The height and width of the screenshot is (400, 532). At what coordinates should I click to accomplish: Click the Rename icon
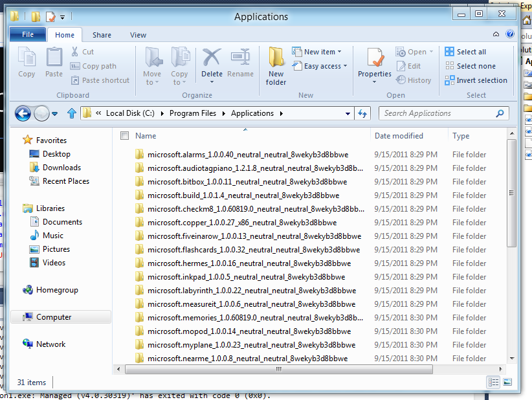[240, 57]
